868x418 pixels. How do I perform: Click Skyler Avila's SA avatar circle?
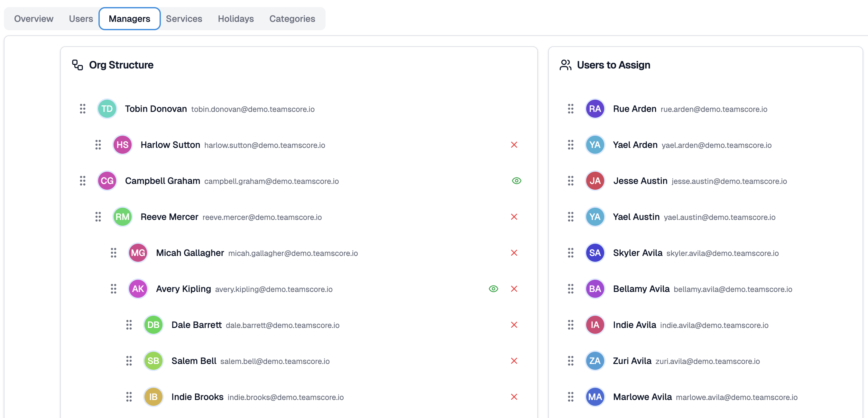pos(595,253)
